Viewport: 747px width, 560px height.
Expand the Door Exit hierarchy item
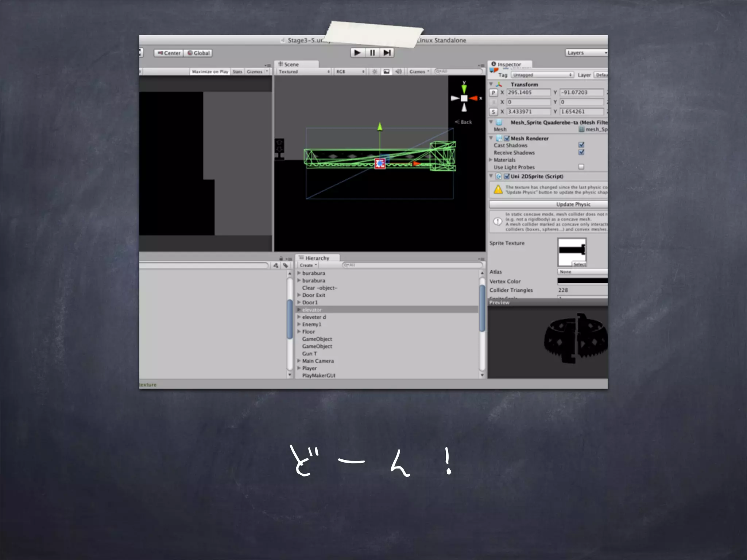click(x=299, y=295)
